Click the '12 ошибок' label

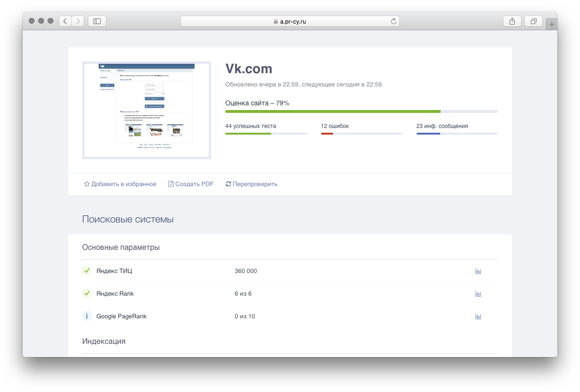click(335, 126)
